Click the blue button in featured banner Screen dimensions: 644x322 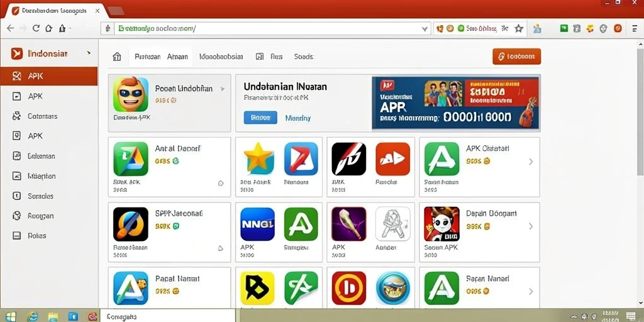(x=260, y=118)
